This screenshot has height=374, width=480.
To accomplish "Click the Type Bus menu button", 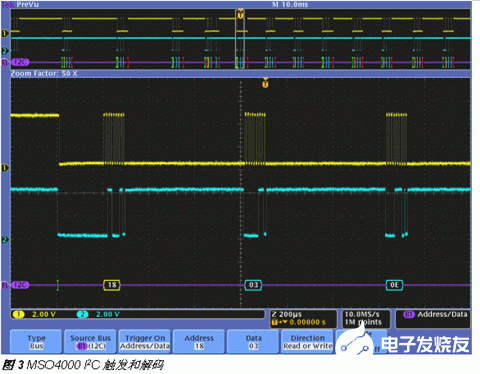I will 36,342.
